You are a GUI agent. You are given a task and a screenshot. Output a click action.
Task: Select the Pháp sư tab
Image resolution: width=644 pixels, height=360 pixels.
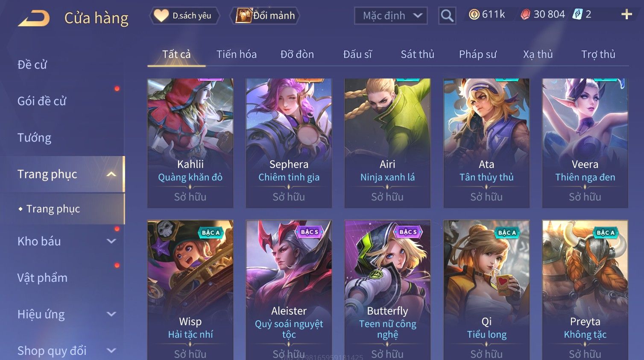point(477,54)
